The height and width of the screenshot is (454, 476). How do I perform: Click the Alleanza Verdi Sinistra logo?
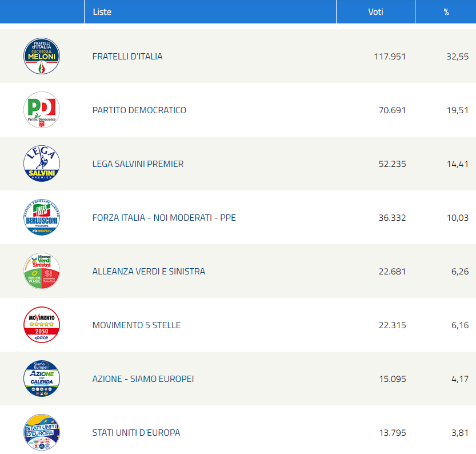[x=42, y=272]
